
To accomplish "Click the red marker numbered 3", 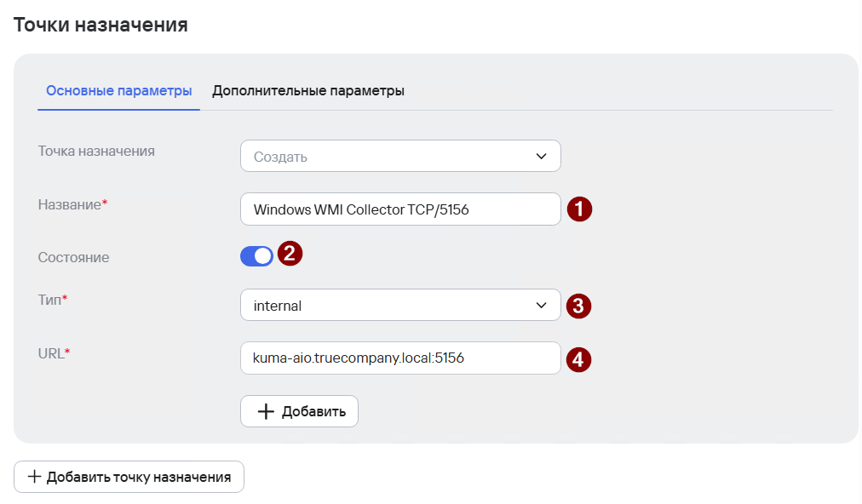I will coord(578,306).
